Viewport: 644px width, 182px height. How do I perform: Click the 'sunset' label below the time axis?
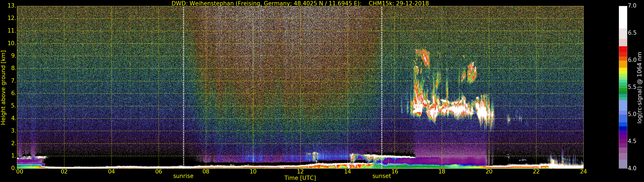point(381,176)
